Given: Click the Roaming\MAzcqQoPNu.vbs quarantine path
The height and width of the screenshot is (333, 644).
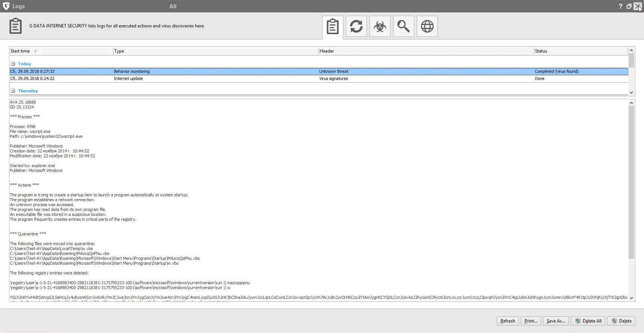Looking at the screenshot, I should coord(60,253).
